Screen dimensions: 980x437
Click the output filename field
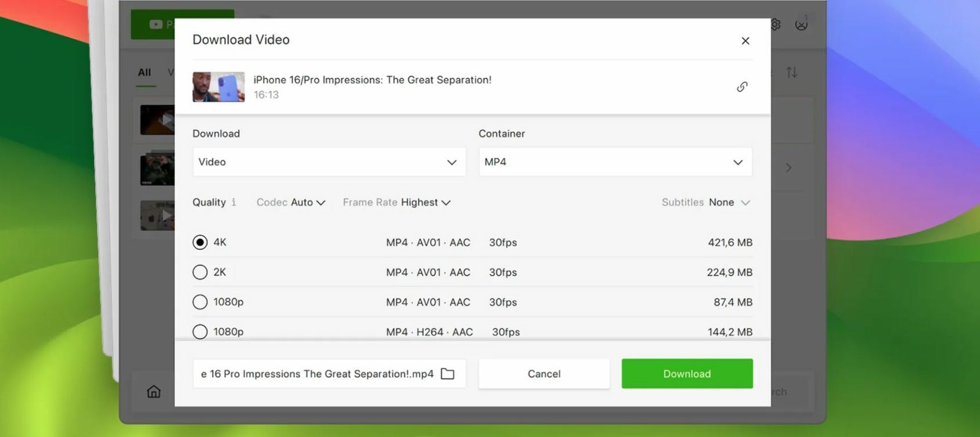pyautogui.click(x=329, y=374)
